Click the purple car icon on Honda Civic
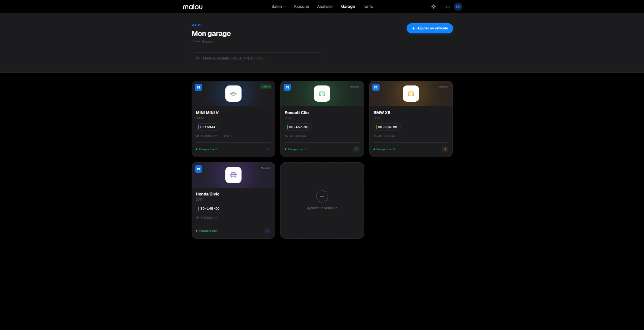Viewport: 644px width, 330px height. coord(233,175)
